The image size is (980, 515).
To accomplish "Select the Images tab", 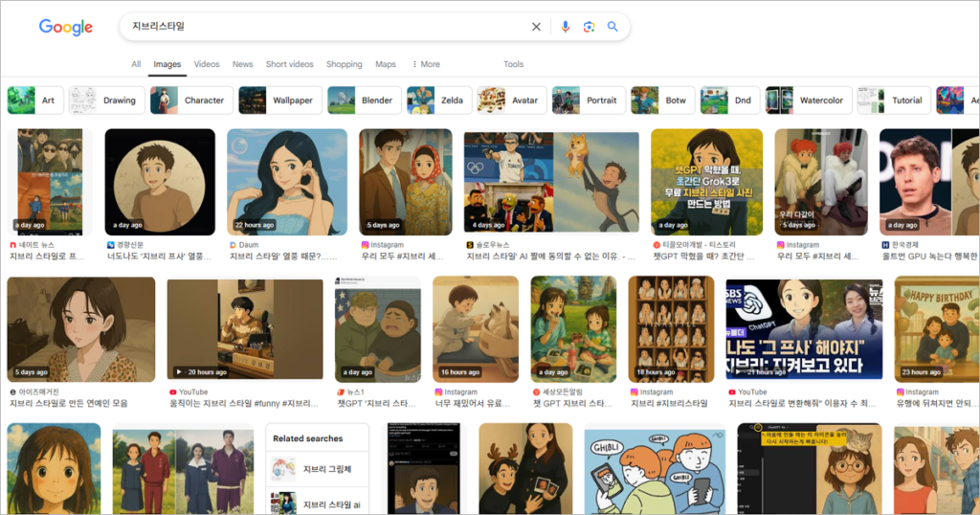I will pos(167,64).
